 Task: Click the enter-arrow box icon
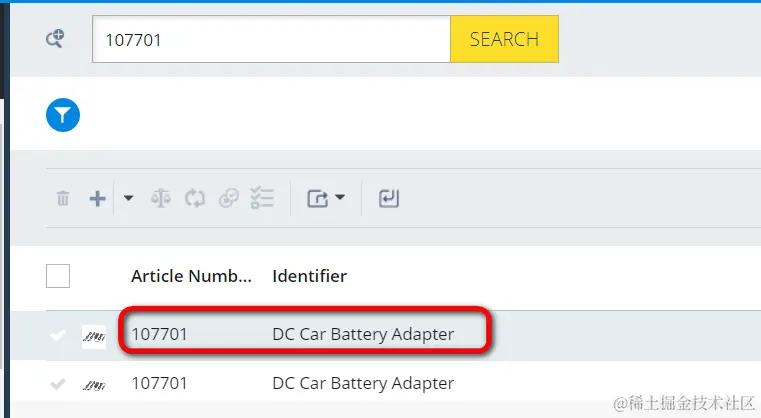[x=389, y=198]
